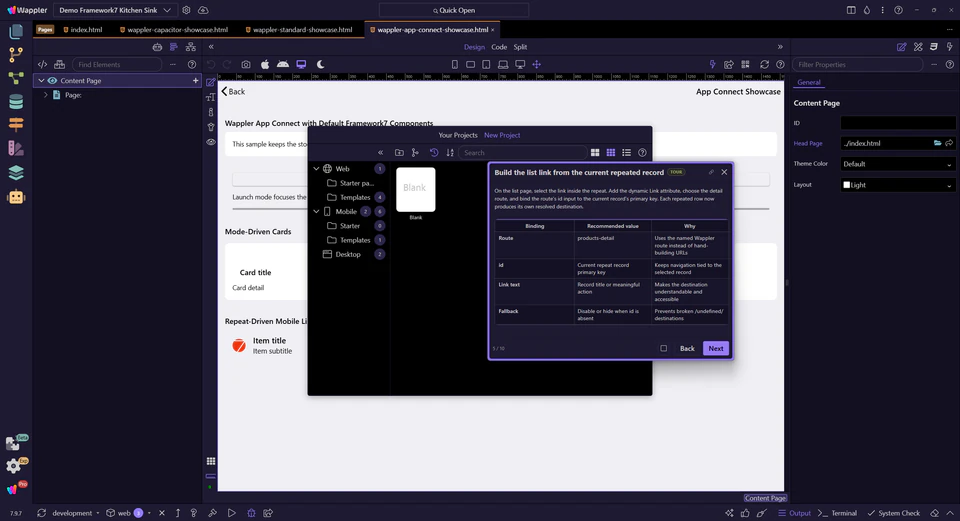The height and width of the screenshot is (521, 960).
Task: Open the Git manager in left sidebar
Action: click(16, 54)
